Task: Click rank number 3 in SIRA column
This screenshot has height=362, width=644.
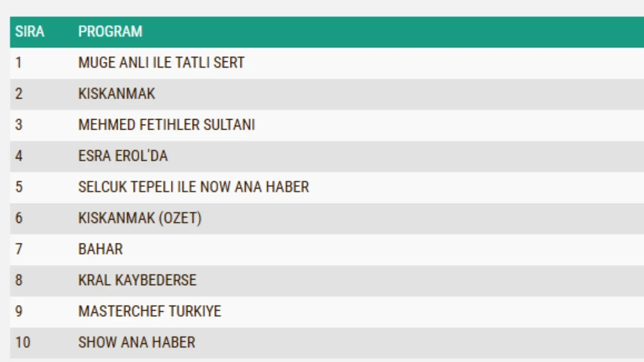Action: point(19,125)
